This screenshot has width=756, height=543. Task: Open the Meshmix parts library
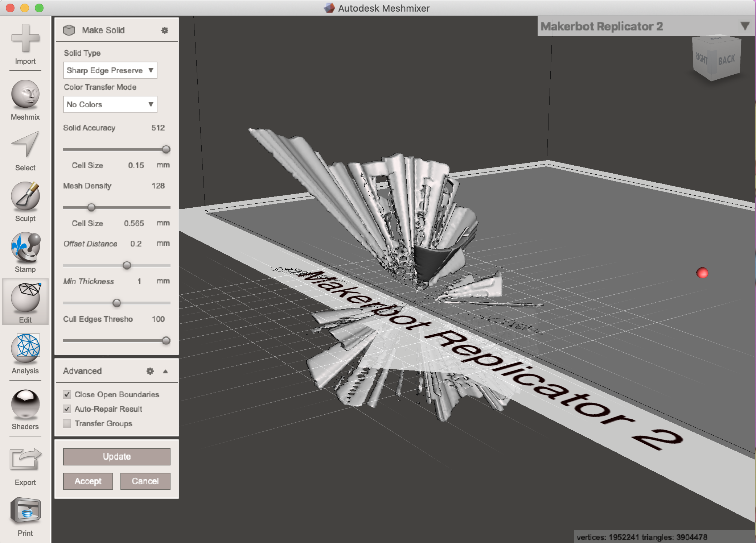(x=25, y=100)
